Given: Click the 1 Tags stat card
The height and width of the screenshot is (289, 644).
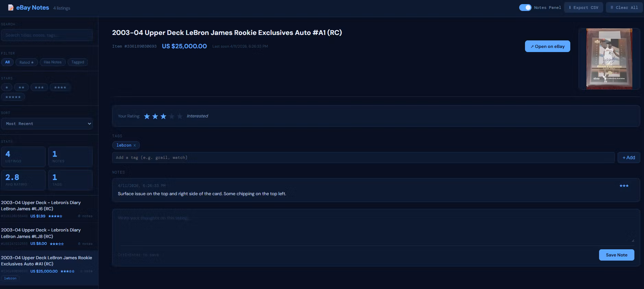Looking at the screenshot, I should pyautogui.click(x=70, y=180).
